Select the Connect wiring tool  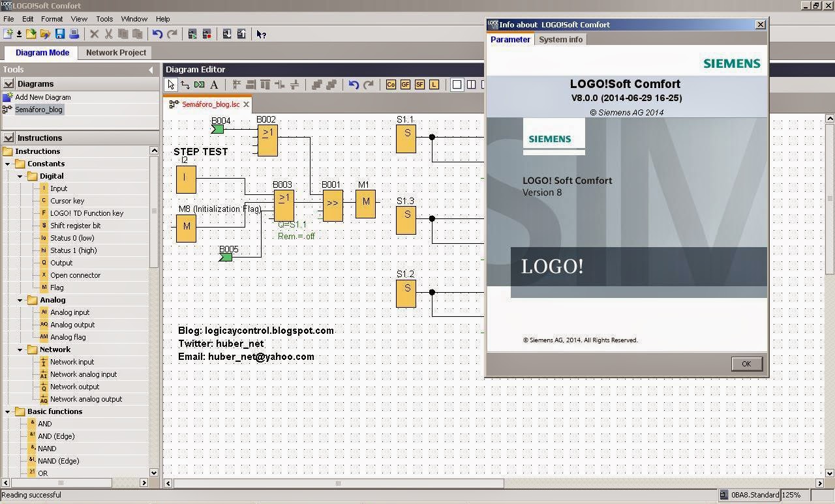pyautogui.click(x=185, y=85)
